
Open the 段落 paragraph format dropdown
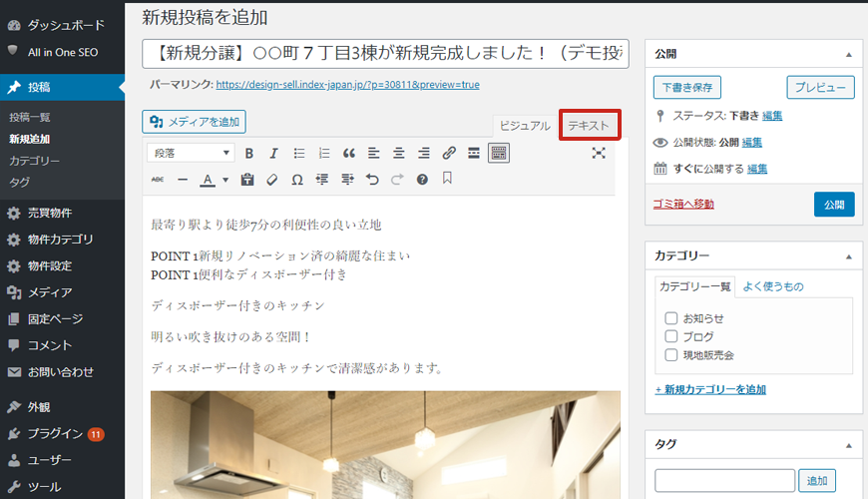coord(191,154)
